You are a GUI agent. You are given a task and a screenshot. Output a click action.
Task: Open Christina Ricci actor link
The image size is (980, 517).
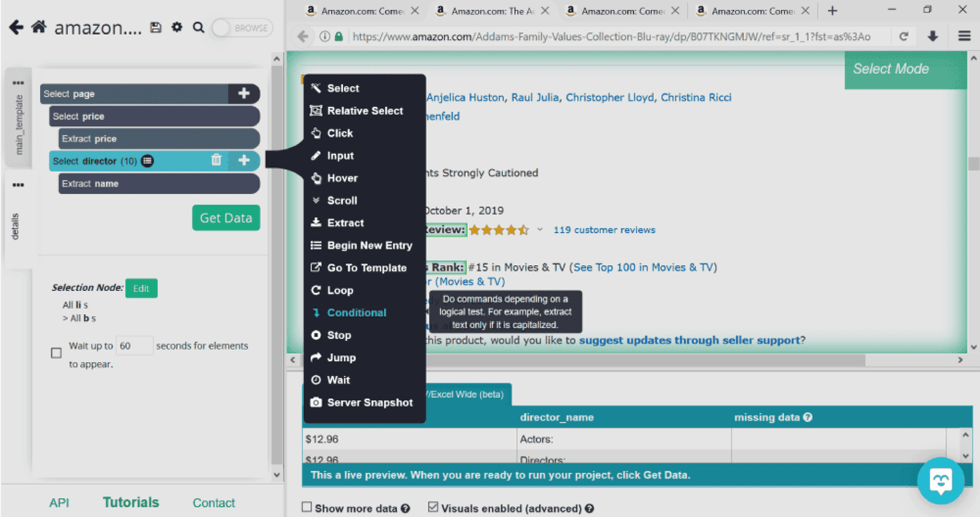[x=697, y=97]
